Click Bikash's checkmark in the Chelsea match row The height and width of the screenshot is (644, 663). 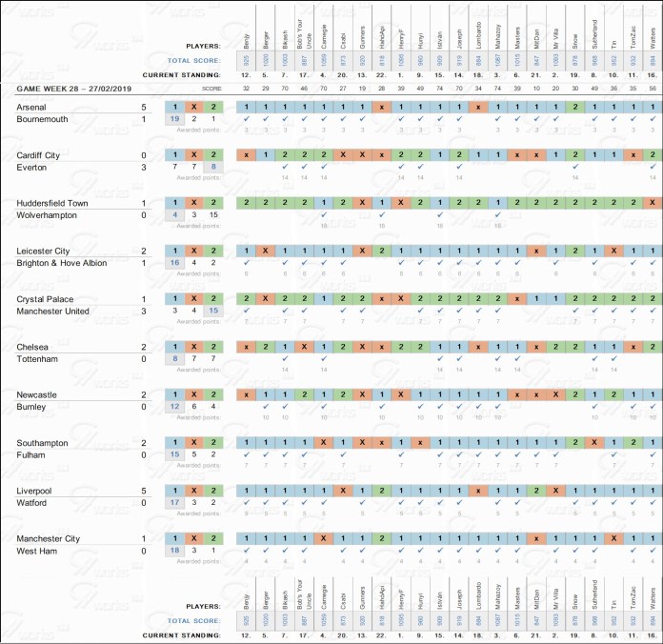pyautogui.click(x=285, y=359)
